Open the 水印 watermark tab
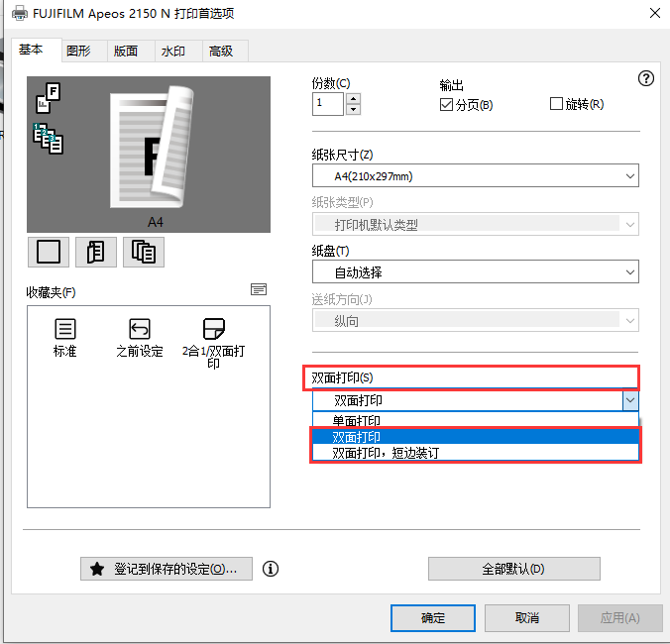 click(x=172, y=51)
